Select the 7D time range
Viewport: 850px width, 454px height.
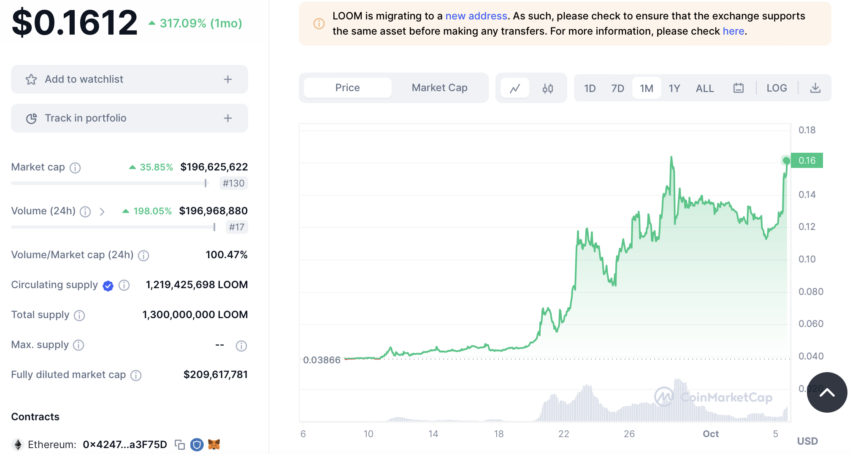click(x=617, y=88)
